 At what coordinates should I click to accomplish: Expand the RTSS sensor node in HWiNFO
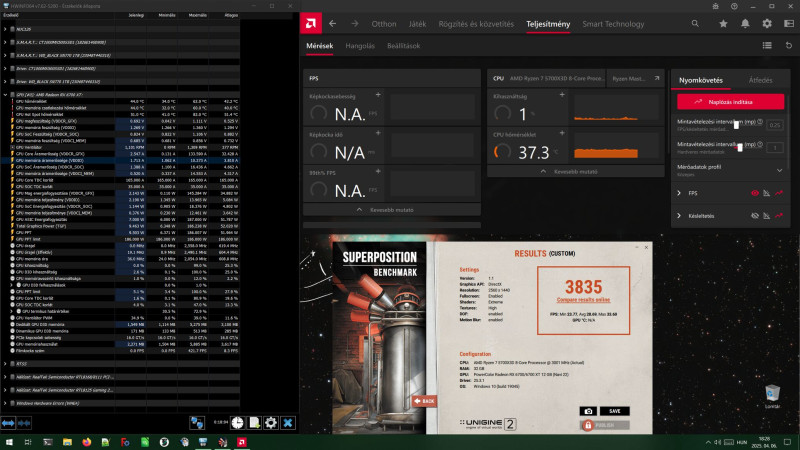5,364
